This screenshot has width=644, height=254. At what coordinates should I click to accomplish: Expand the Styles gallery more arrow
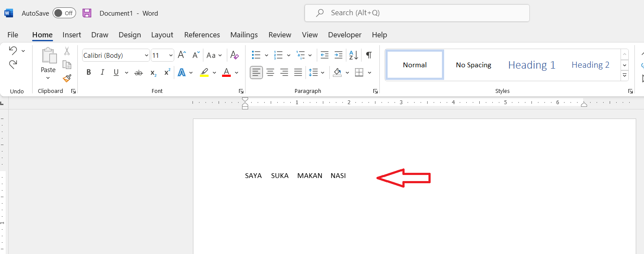tap(624, 76)
